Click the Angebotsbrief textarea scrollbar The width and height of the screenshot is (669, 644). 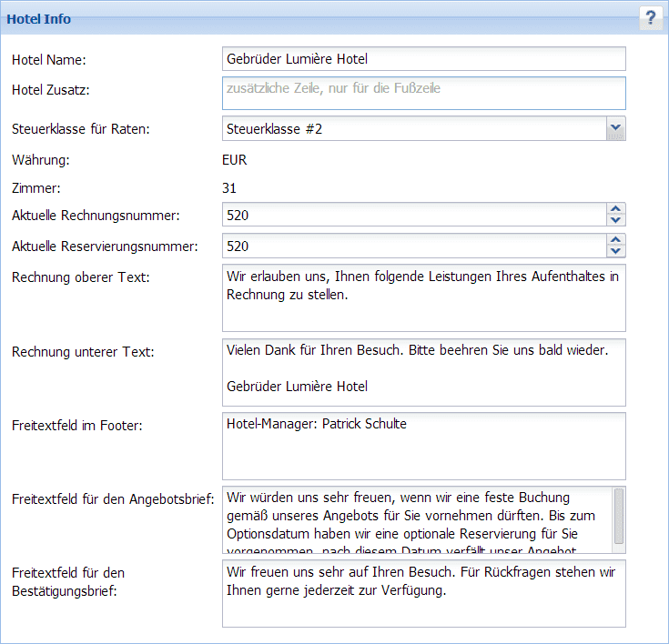pyautogui.click(x=619, y=517)
